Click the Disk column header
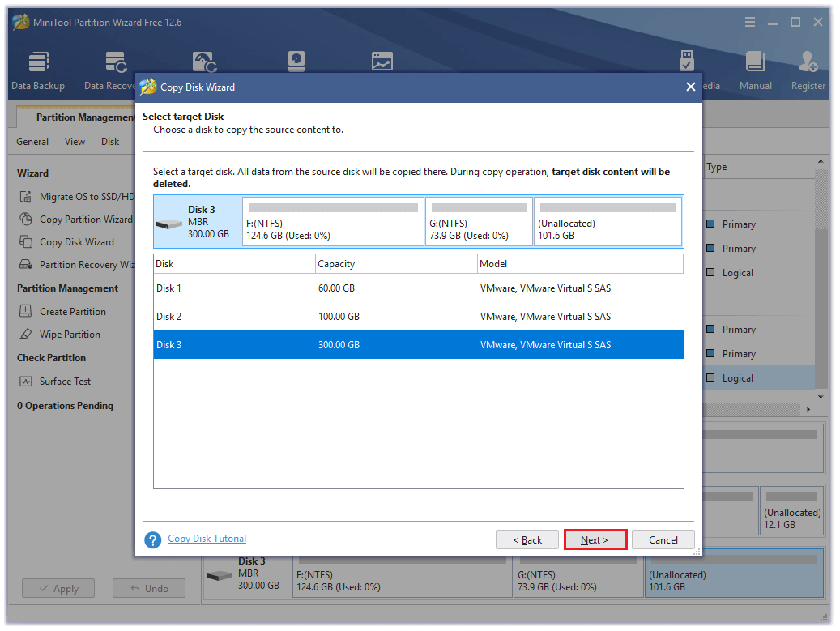This screenshot has width=840, height=631. [235, 263]
